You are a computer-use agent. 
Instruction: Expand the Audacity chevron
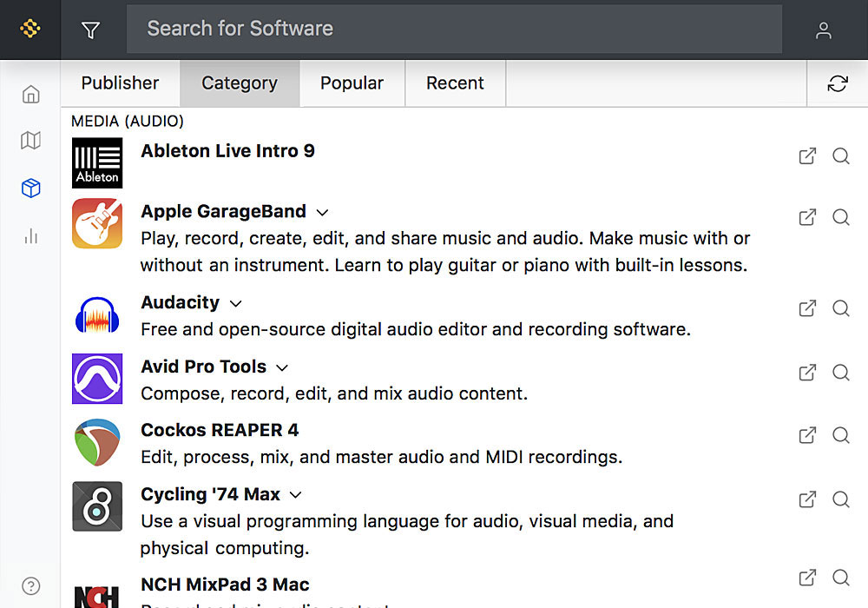coord(236,304)
